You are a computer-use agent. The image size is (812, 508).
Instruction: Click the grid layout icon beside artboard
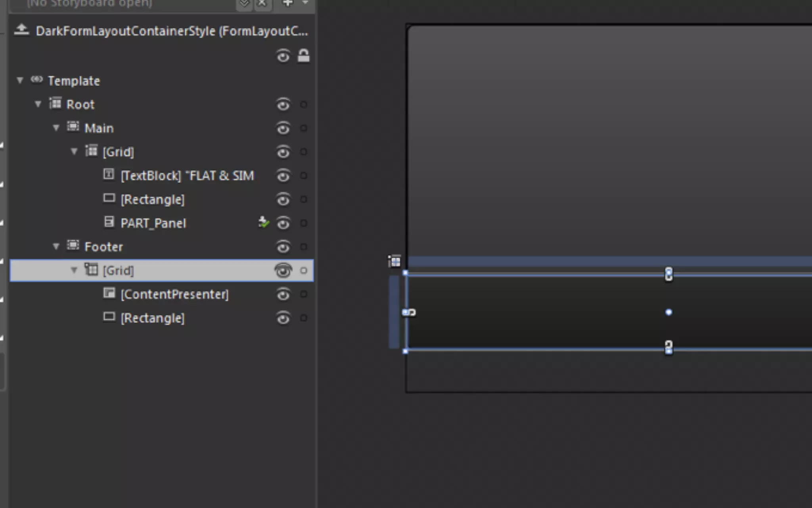tap(395, 261)
